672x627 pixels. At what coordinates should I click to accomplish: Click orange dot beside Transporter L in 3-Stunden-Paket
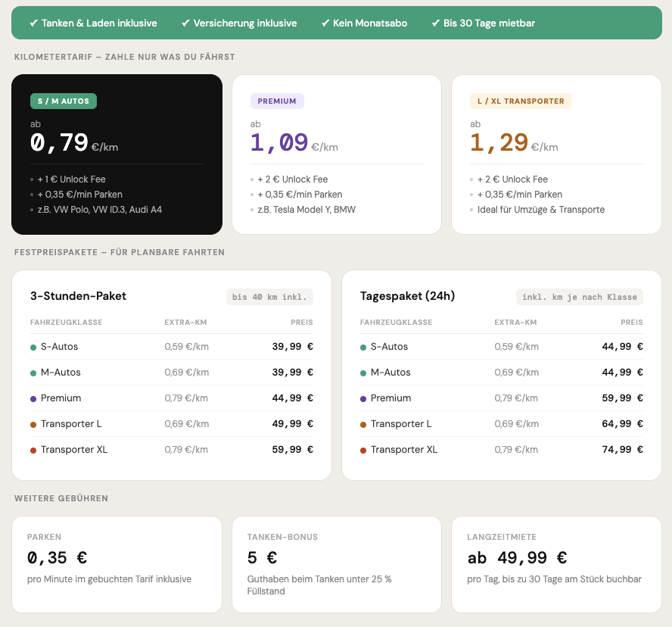tap(33, 425)
